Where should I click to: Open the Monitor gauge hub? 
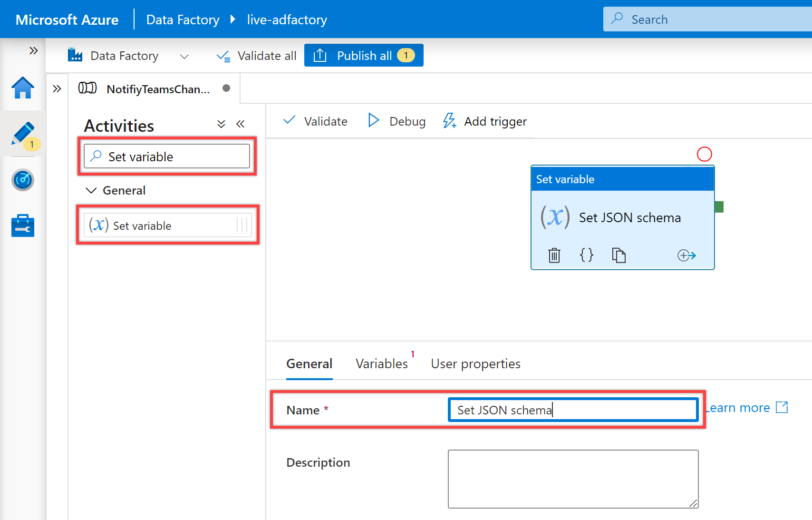click(x=23, y=180)
